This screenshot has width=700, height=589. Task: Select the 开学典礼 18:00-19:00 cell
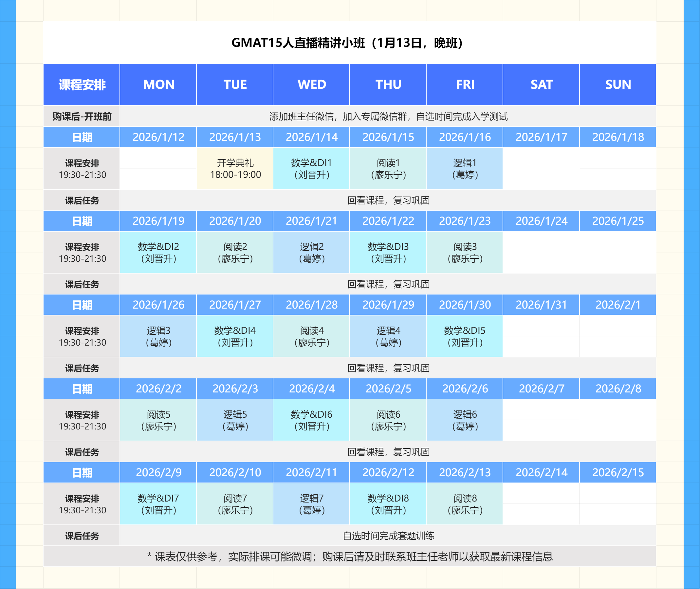click(235, 169)
